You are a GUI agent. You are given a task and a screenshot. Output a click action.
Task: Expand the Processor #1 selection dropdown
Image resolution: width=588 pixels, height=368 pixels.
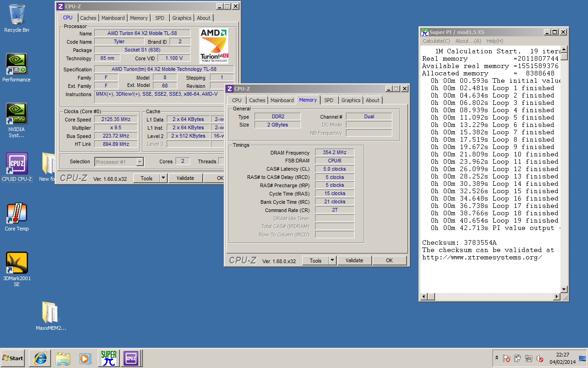[x=140, y=161]
